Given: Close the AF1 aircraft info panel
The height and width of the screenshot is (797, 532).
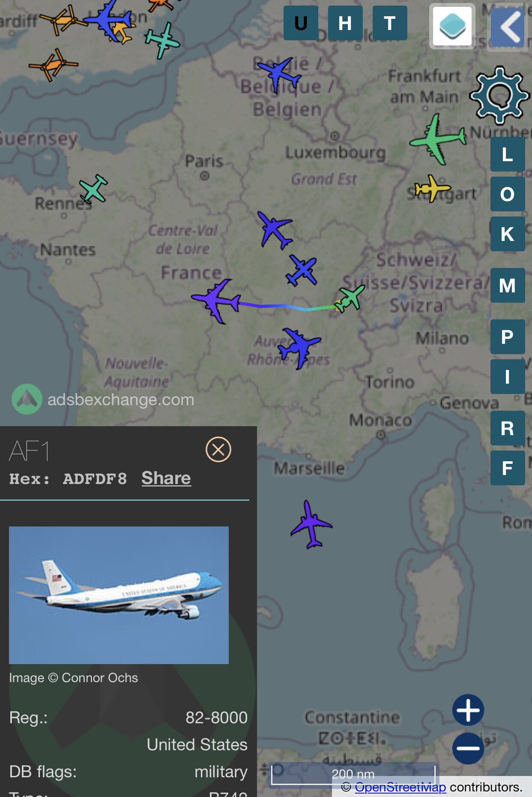Looking at the screenshot, I should [x=218, y=449].
